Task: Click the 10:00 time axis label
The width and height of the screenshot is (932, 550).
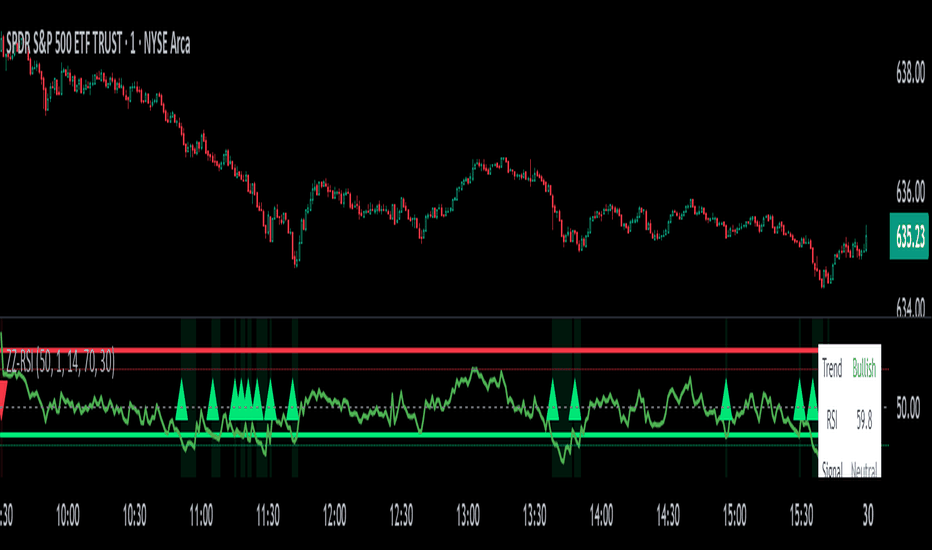Action: pyautogui.click(x=68, y=516)
